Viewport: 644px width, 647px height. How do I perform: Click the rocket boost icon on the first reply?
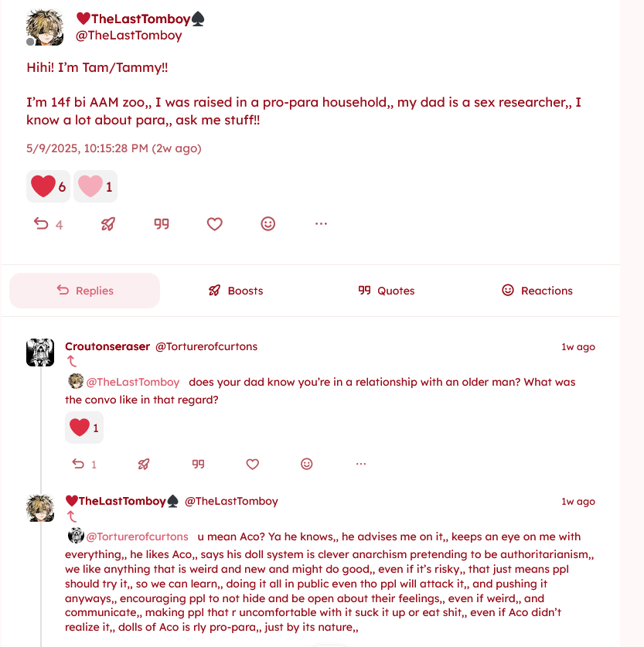click(144, 465)
